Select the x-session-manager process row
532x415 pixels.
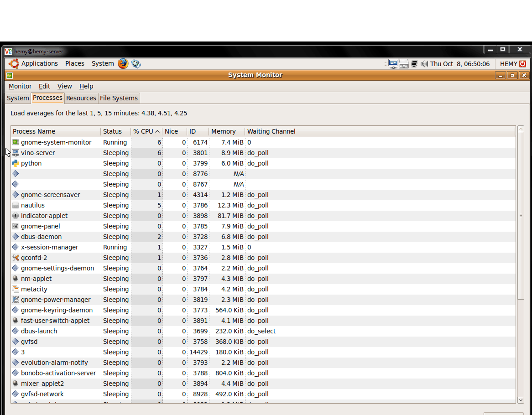coord(263,247)
